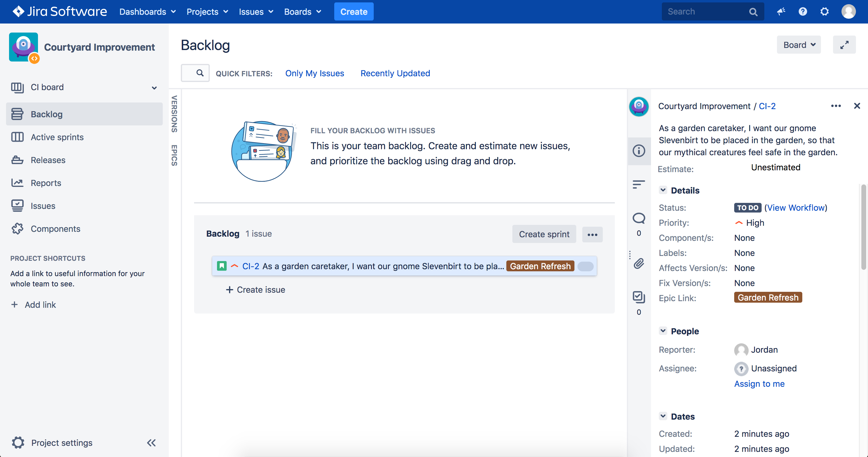Open the Projects dropdown menu
Screen dimensions: 868x457
[x=207, y=12]
